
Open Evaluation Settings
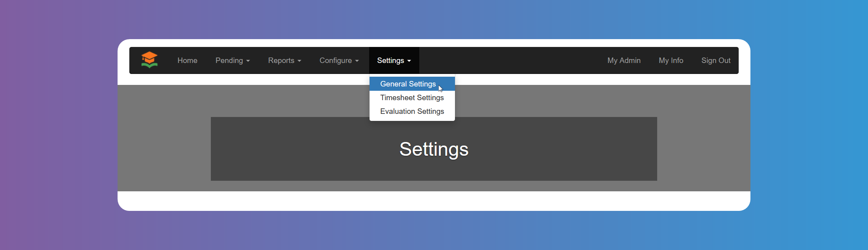(412, 111)
